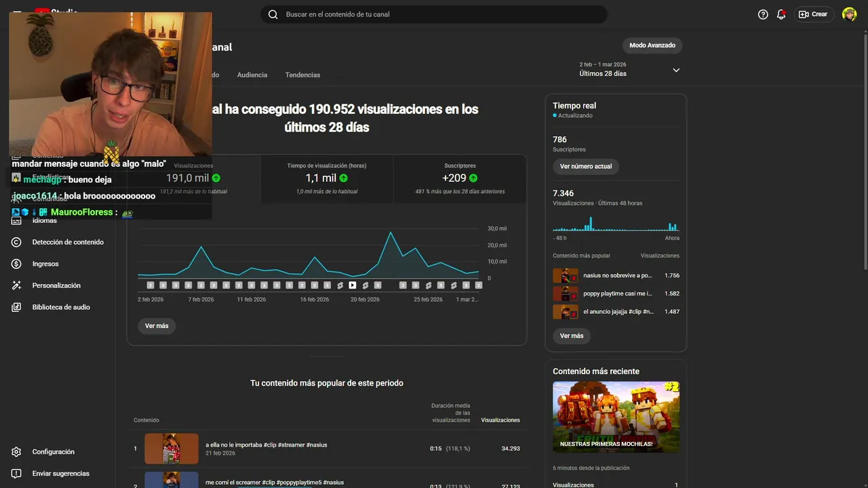Click green arrow beside +209

[473, 178]
